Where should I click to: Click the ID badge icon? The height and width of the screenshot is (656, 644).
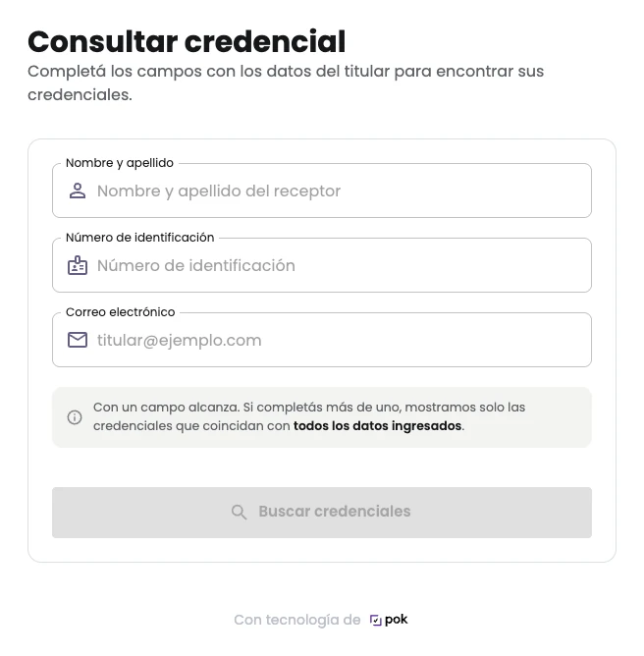[x=78, y=265]
